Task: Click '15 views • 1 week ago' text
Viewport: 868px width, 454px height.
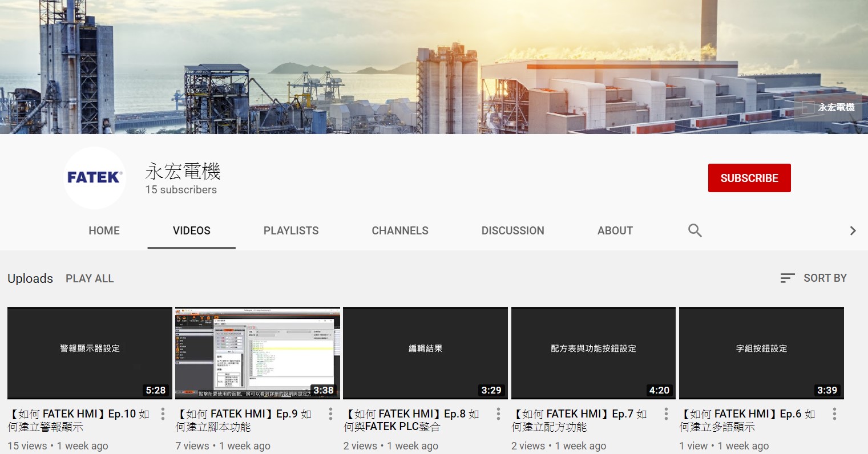Action: [x=58, y=446]
